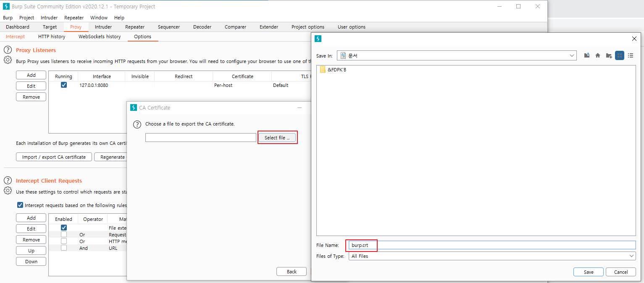Open the Proxy Listeners gear settings
The width and height of the screenshot is (644, 283).
[x=8, y=60]
